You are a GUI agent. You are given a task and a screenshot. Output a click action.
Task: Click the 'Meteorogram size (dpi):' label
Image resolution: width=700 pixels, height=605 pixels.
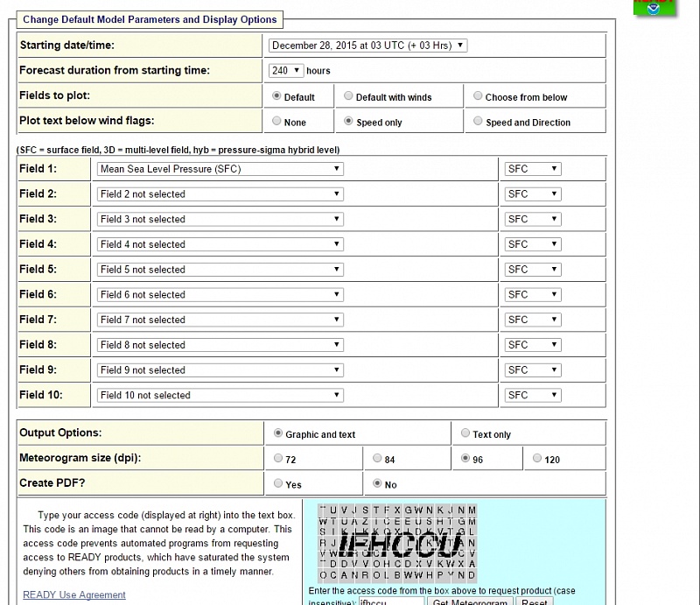tap(80, 458)
